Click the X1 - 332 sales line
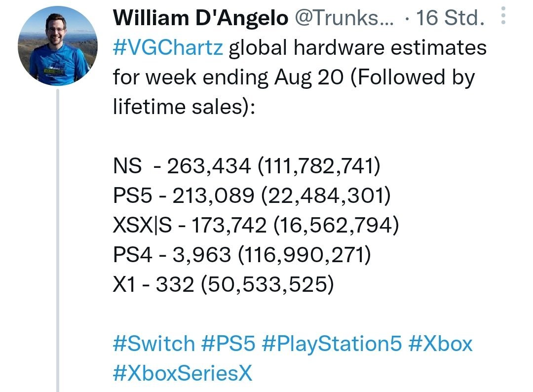 click(224, 284)
